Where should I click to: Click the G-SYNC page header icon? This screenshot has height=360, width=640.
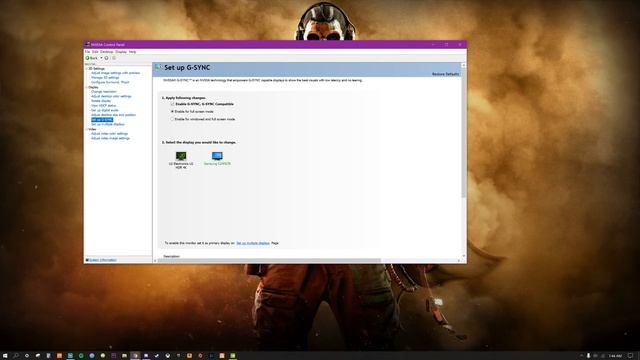pos(158,68)
